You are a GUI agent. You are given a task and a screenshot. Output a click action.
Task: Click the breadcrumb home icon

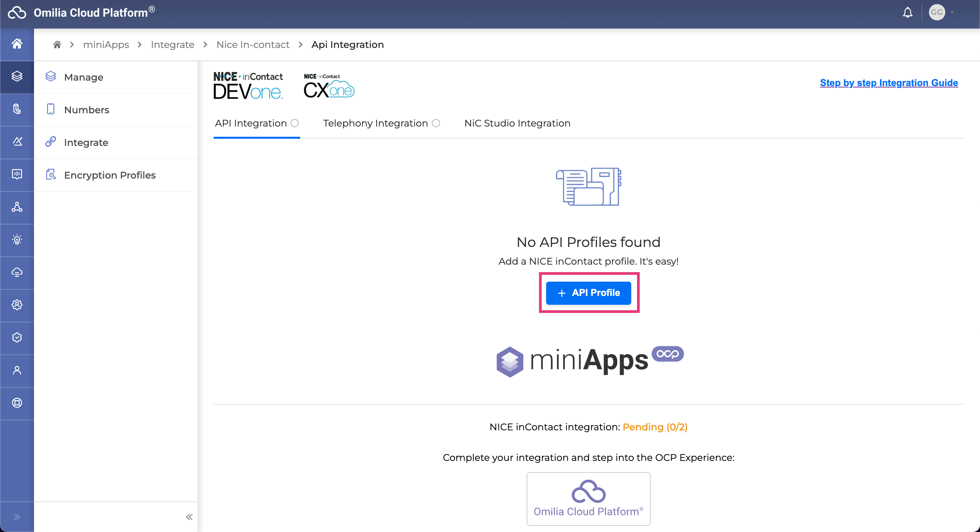pyautogui.click(x=57, y=45)
